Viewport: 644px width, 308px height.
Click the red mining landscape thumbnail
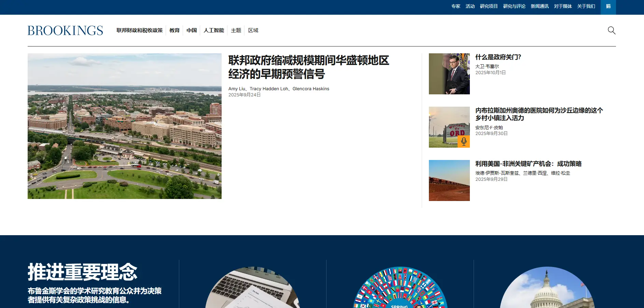click(x=449, y=180)
